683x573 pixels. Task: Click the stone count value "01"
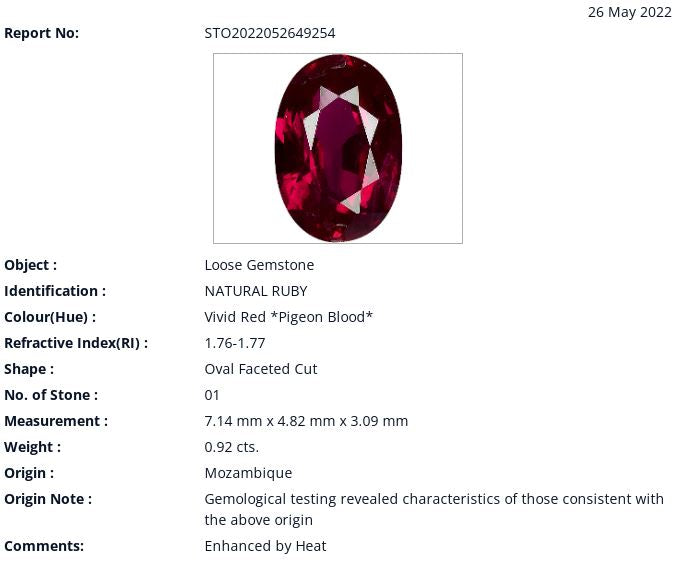[x=212, y=395]
